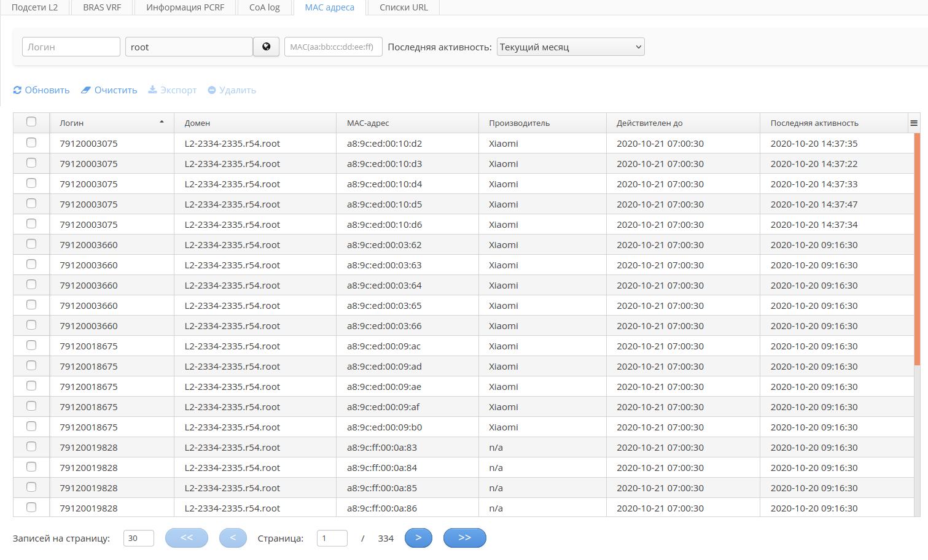This screenshot has height=560, width=928.
Task: Open the Информация PCRF tab
Action: coord(185,7)
